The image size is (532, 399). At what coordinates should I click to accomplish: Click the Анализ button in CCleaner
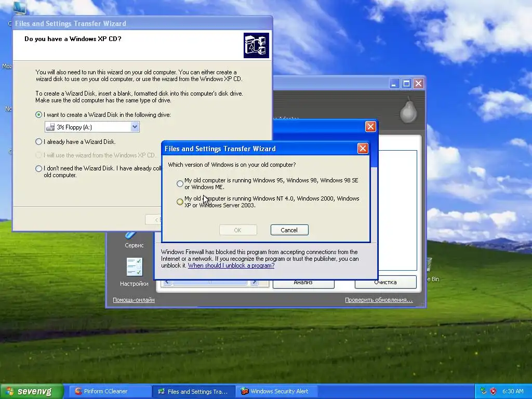(303, 283)
